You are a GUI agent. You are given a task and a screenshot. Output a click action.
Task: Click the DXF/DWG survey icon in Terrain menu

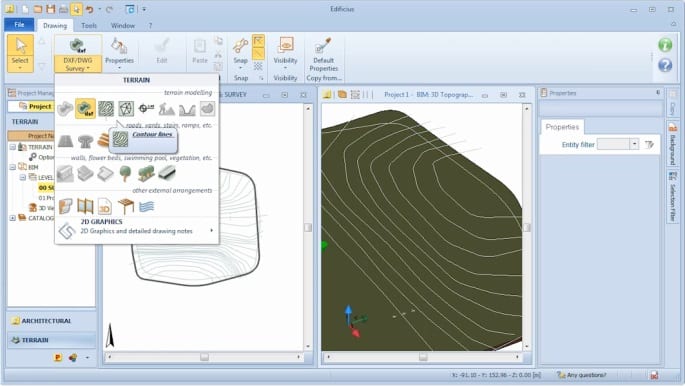pyautogui.click(x=85, y=108)
